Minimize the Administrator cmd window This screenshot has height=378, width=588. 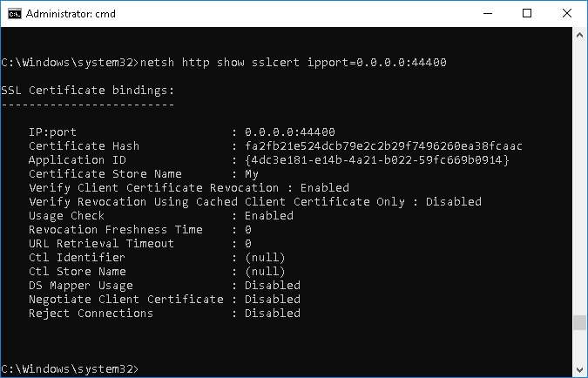click(x=488, y=14)
